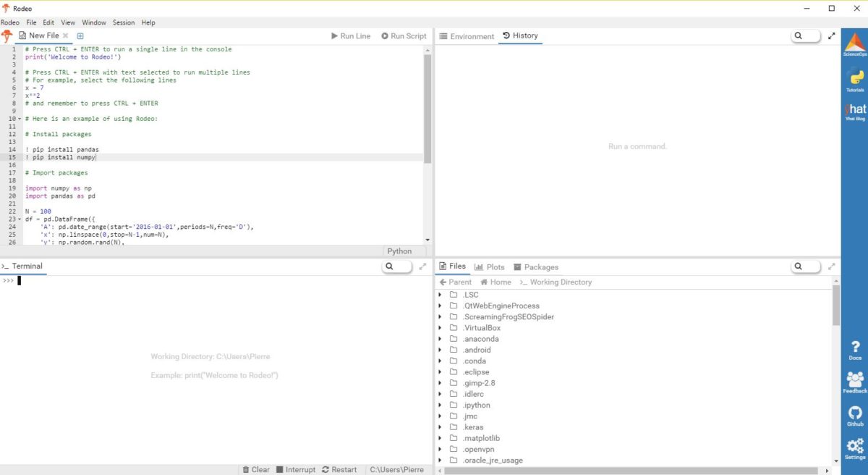Open the Edit menu
Image resolution: width=868 pixels, height=475 pixels.
click(x=48, y=22)
